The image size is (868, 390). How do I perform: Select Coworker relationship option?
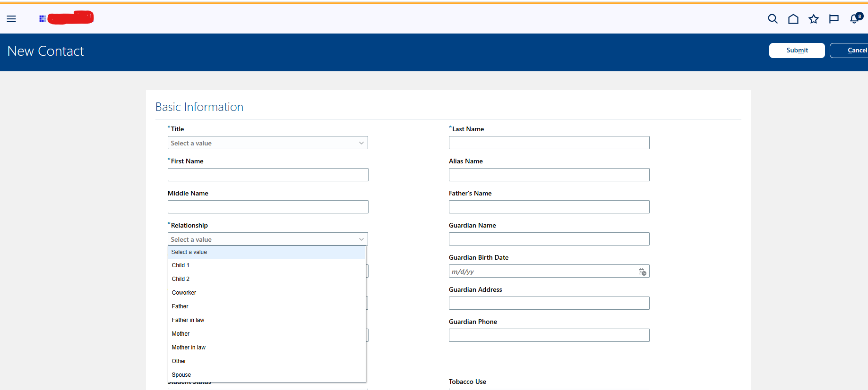click(x=267, y=293)
